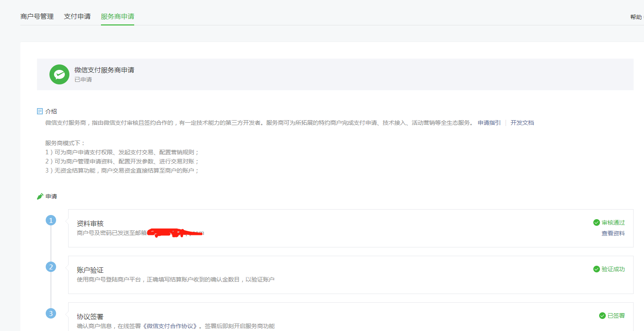Switch to the 商户号管理 tab
644x331 pixels.
pos(37,16)
